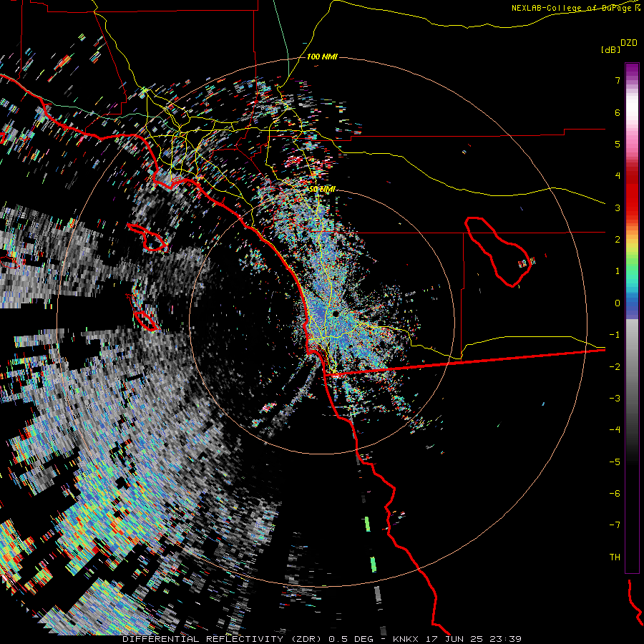Select the -4 dB scale label
Screen dimensions: 644x644
(615, 430)
